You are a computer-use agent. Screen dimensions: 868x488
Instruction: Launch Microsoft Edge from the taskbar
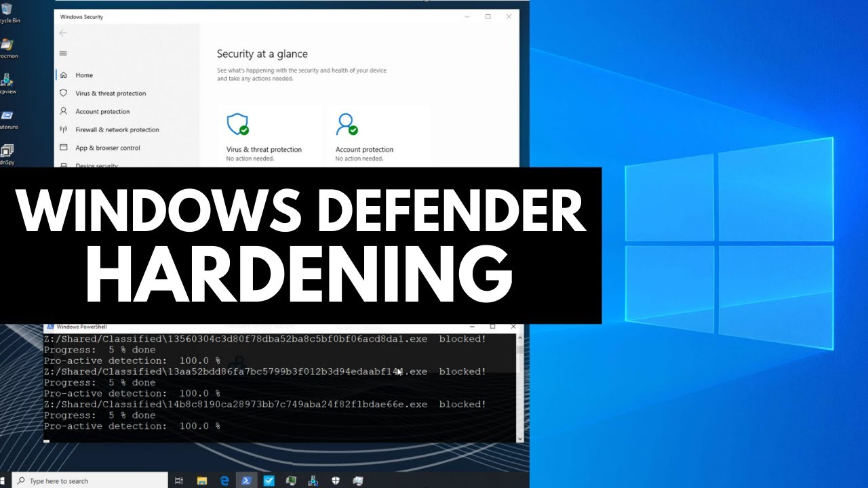224,481
